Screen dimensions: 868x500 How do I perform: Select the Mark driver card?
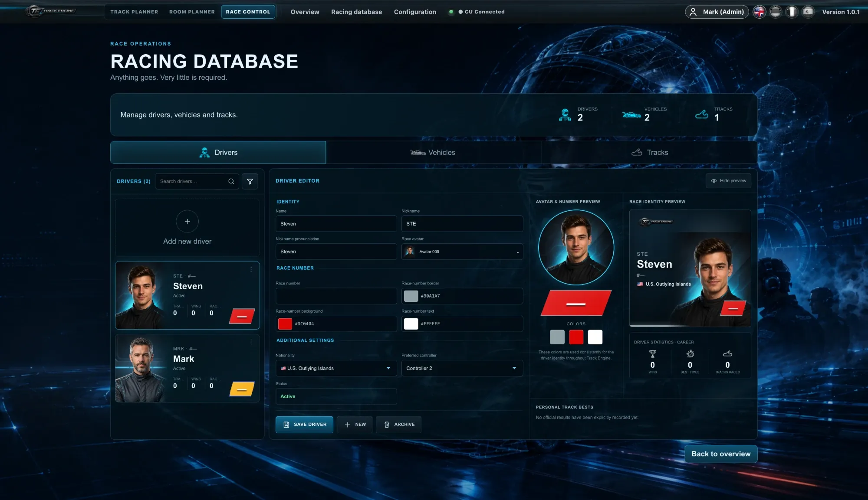pyautogui.click(x=187, y=368)
